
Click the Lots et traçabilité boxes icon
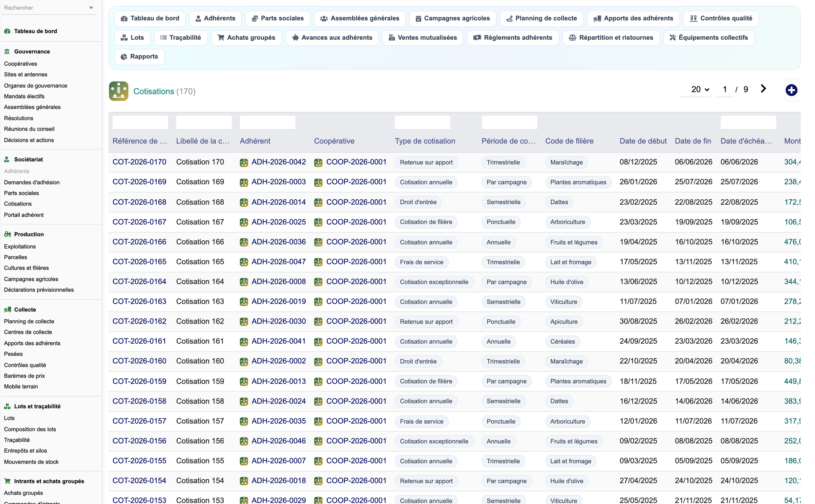[x=7, y=406]
